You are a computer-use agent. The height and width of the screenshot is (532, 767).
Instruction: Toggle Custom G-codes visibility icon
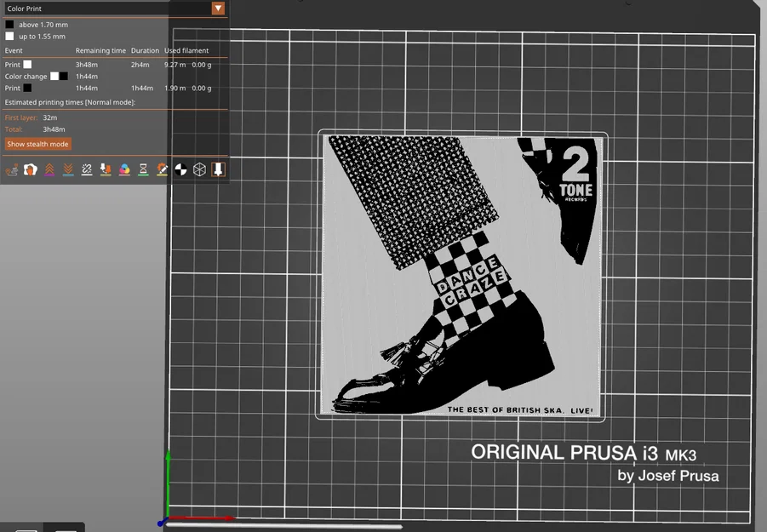[x=162, y=169]
